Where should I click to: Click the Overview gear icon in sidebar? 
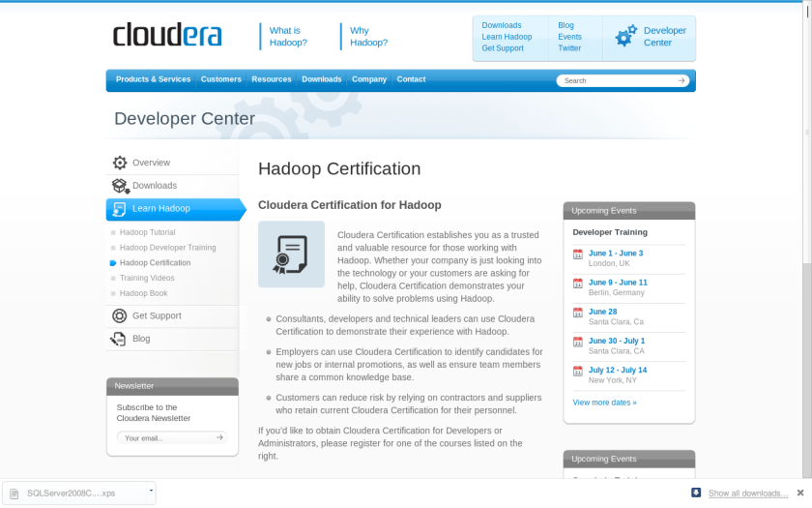click(120, 163)
